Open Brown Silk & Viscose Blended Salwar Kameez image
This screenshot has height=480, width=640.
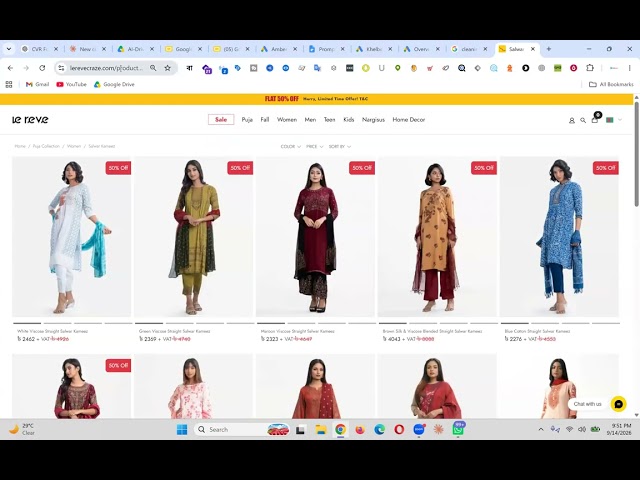coord(437,237)
